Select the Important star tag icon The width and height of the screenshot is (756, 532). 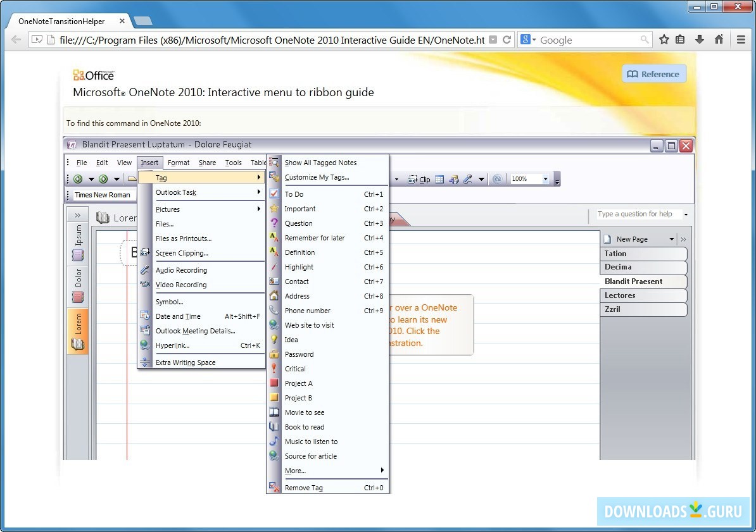pos(275,209)
